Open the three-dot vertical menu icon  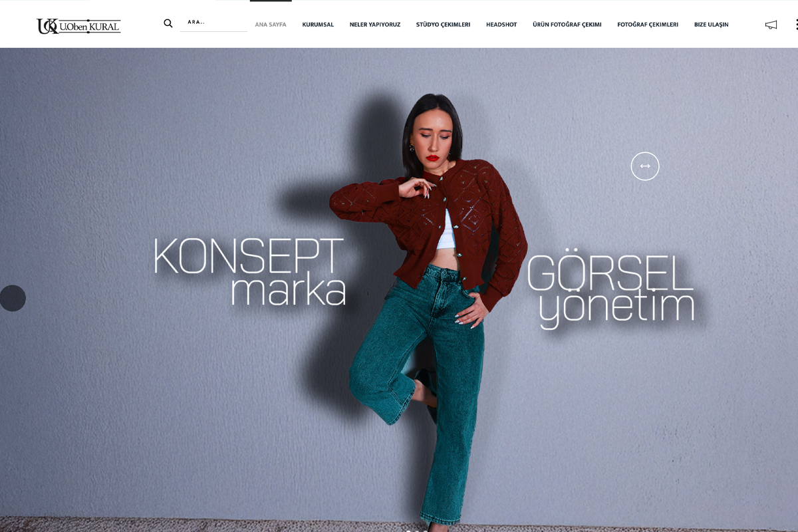(796, 25)
